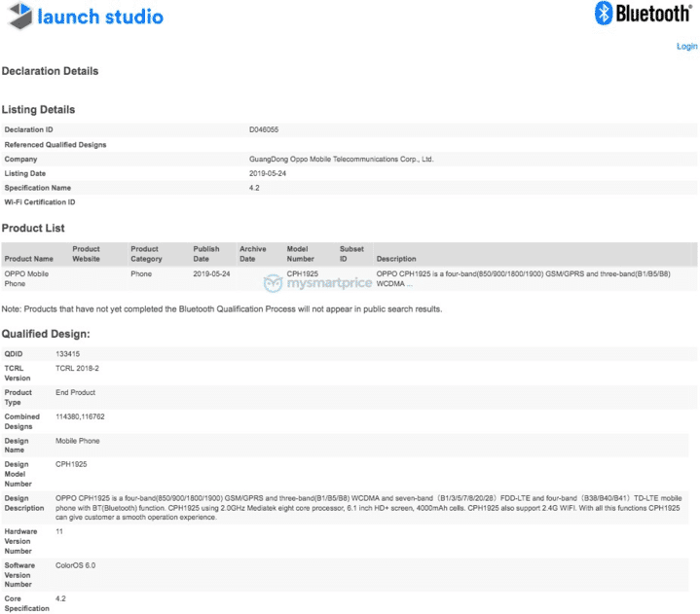Click the Design Name row label
Image resolution: width=700 pixels, height=614 pixels.
[17, 446]
